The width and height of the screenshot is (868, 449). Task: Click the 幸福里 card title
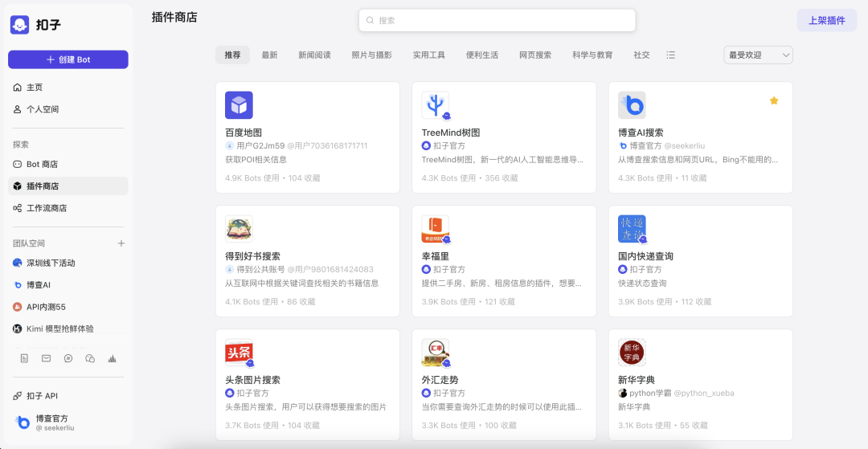pos(435,256)
